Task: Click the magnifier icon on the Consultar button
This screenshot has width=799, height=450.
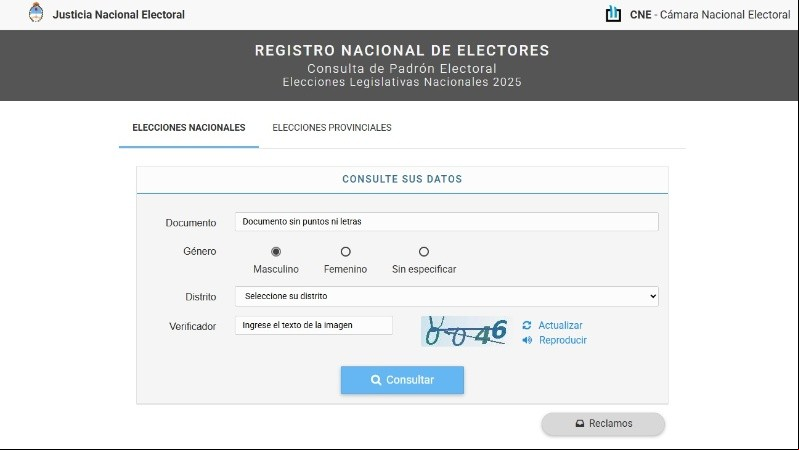Action: pyautogui.click(x=376, y=380)
